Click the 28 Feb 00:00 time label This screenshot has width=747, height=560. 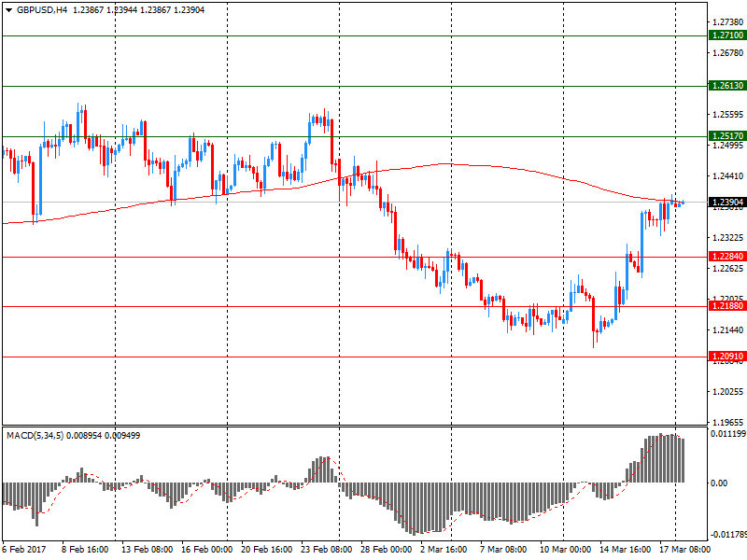[387, 550]
